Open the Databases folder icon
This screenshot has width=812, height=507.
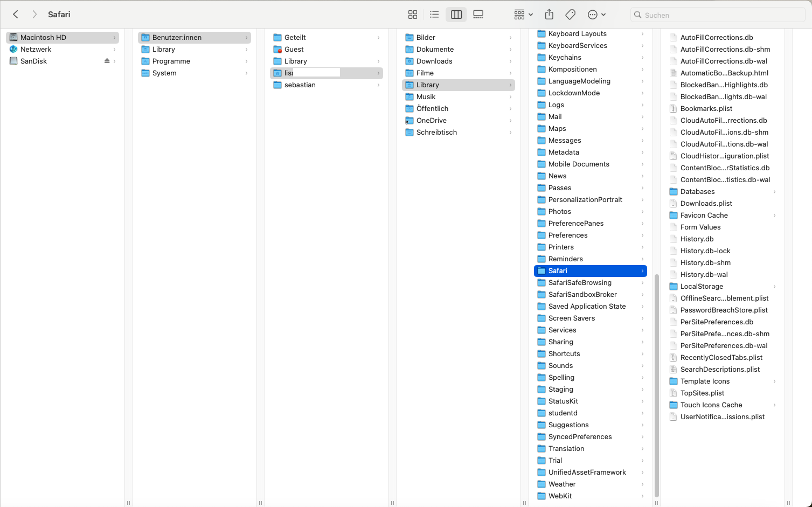674,191
